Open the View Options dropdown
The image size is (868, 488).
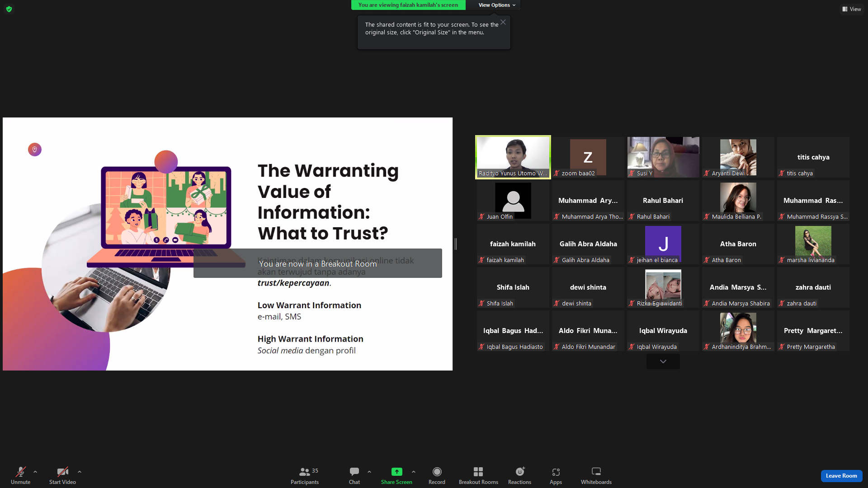(x=497, y=5)
